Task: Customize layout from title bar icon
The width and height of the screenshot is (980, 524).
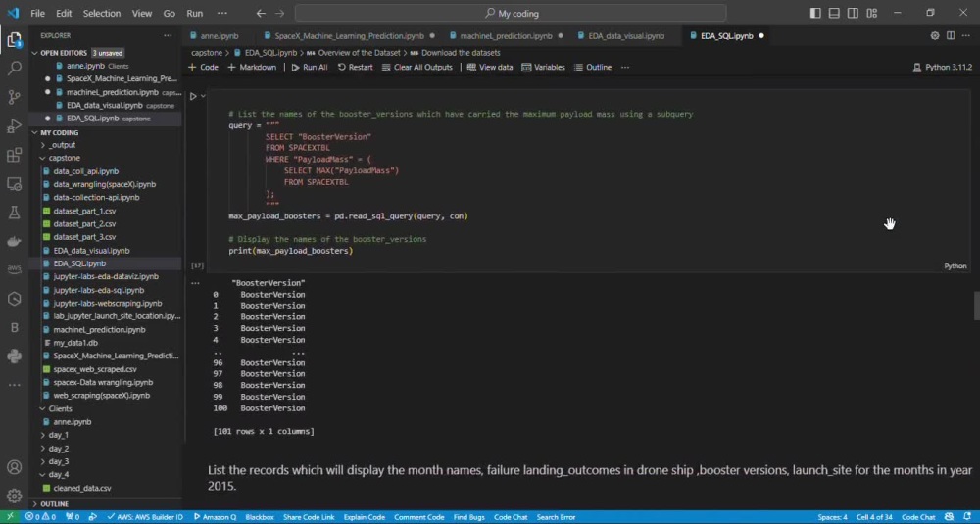Action: coord(872,13)
